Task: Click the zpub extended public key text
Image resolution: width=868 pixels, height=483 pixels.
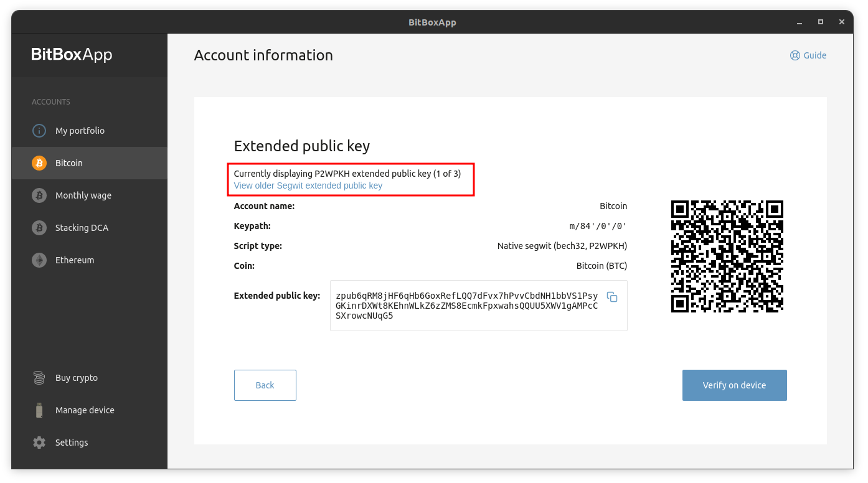Action: [x=466, y=306]
